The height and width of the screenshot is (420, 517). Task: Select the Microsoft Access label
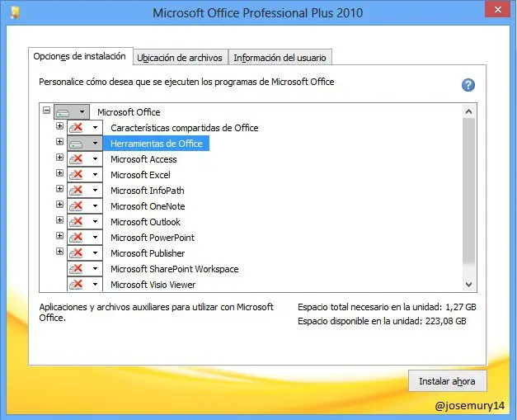143,159
